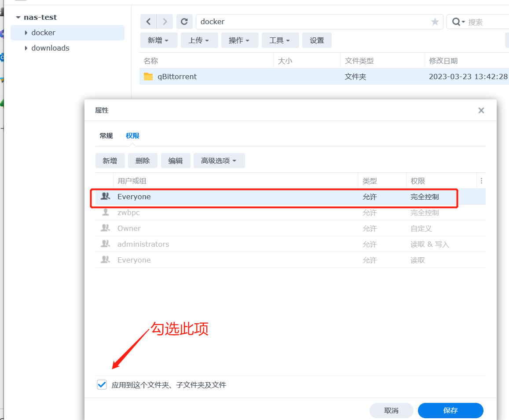Go forward with the right arrow navigation icon

(x=165, y=22)
